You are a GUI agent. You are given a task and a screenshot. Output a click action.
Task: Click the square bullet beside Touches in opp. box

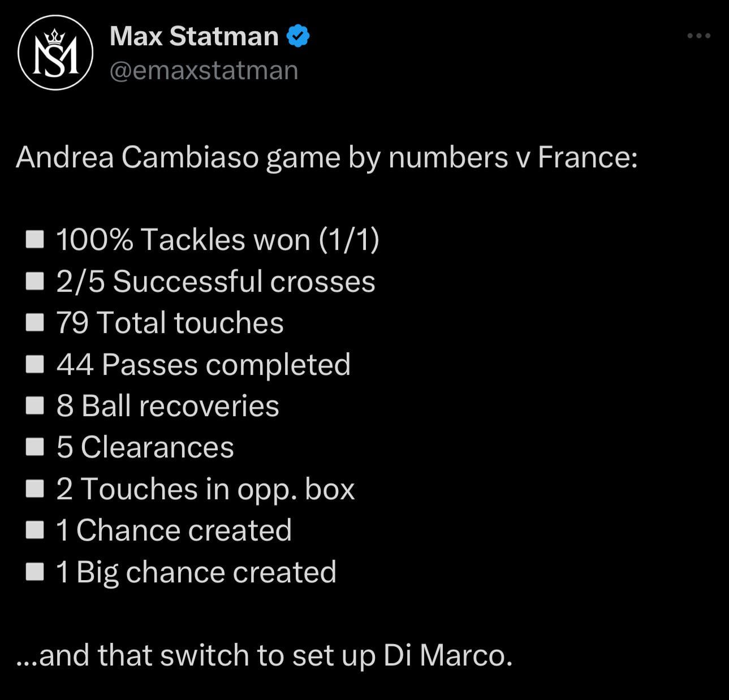pos(35,489)
